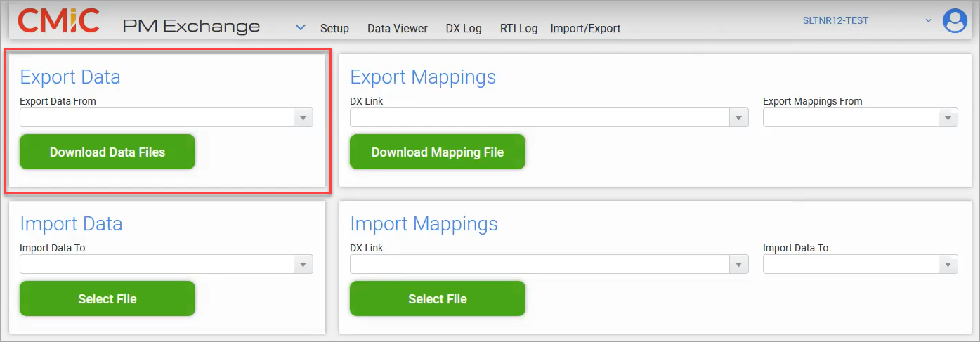
Task: Expand the Export Mappings From dropdown arrow
Action: pyautogui.click(x=948, y=118)
